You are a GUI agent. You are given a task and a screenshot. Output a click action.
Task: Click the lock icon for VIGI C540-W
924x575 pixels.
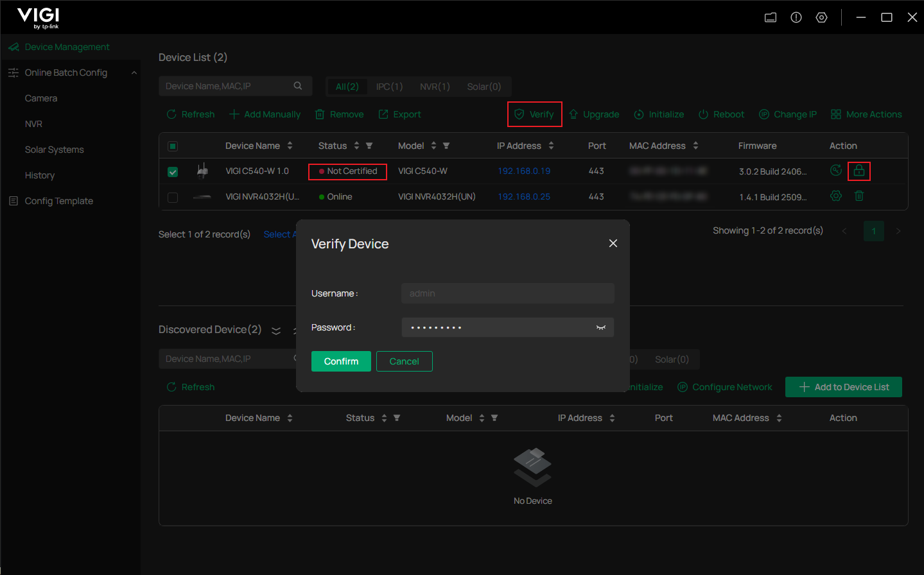(859, 171)
